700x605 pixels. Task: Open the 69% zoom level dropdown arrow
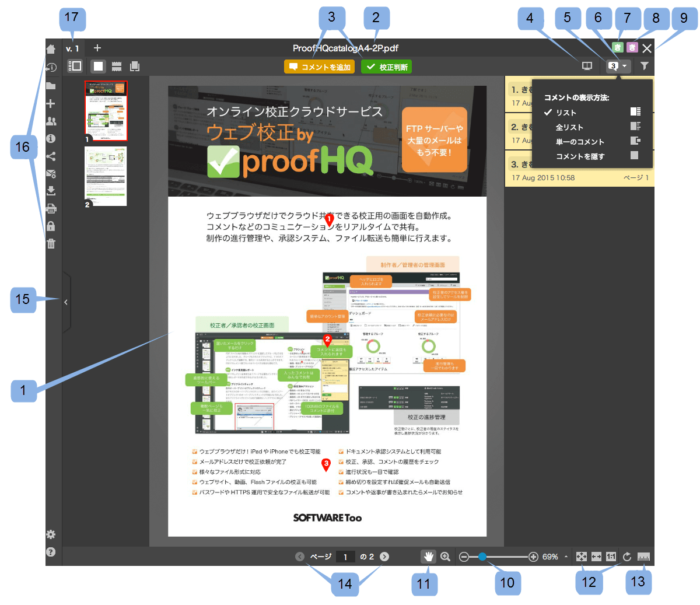(x=566, y=557)
